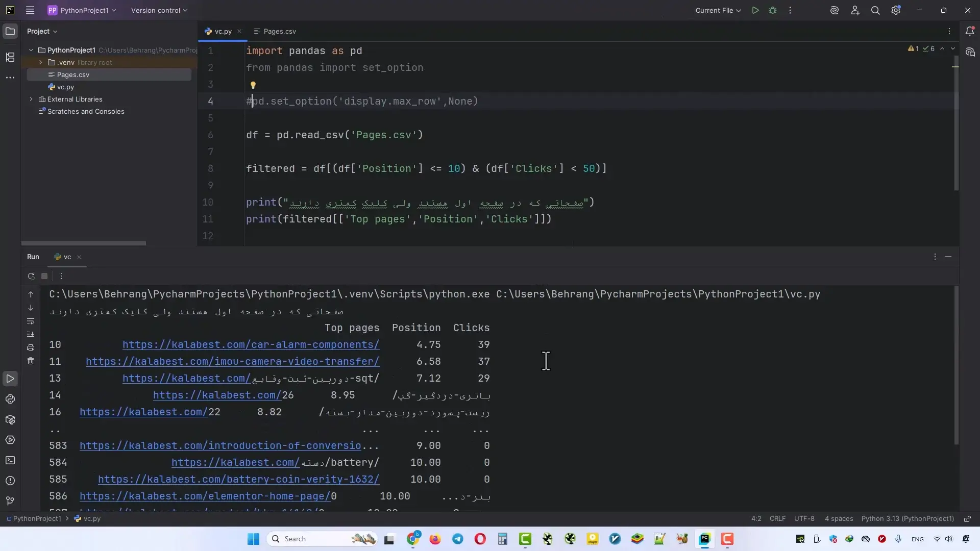Open the Structure tool window icon
Image resolution: width=980 pixels, height=551 pixels.
[x=10, y=57]
